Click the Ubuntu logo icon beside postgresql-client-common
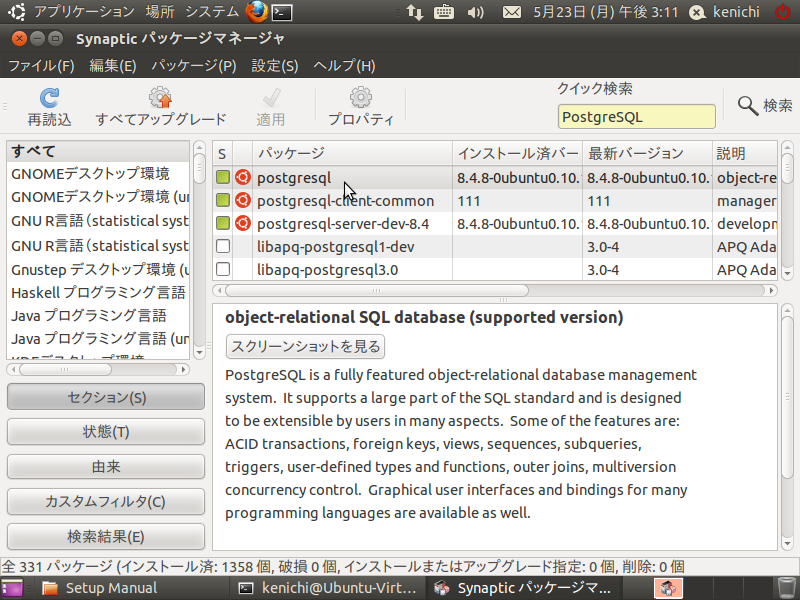Screen dimensions: 800x600 pos(243,201)
